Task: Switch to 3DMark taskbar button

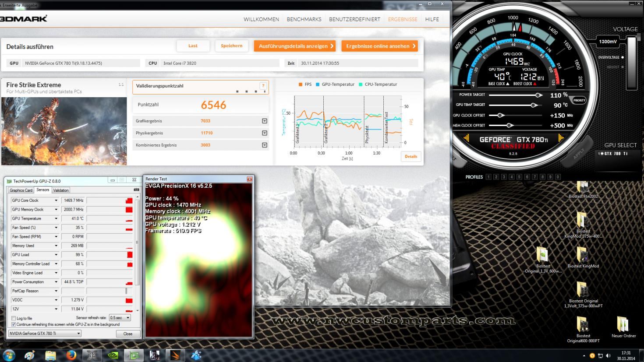Action: [x=175, y=355]
